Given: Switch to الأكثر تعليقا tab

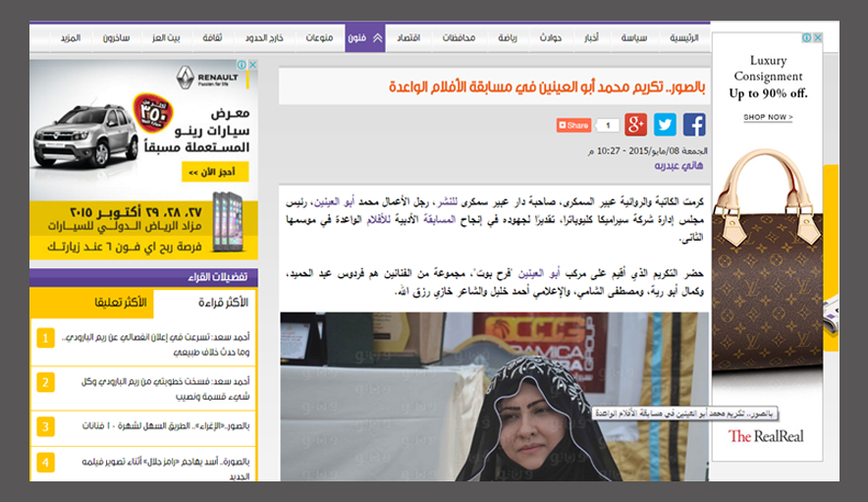Looking at the screenshot, I should pos(122,302).
